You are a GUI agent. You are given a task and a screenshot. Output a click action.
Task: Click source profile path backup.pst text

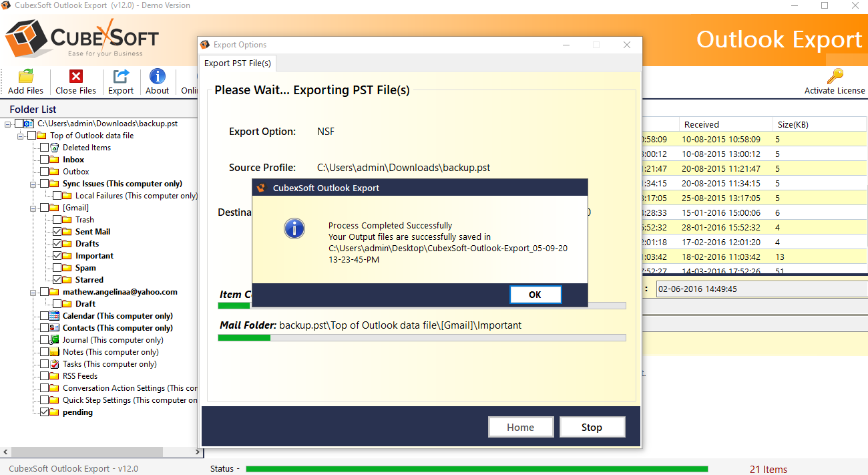403,168
